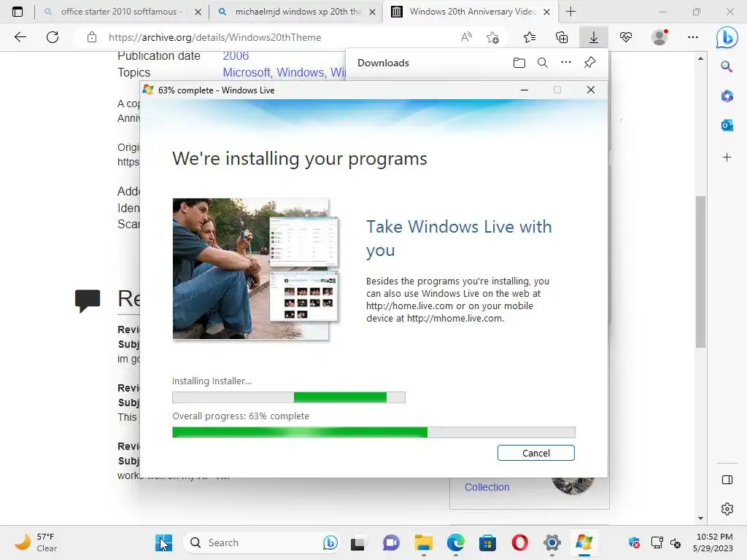Open the Microsoft topic link
Viewport: 747px width, 560px height.
pos(247,72)
